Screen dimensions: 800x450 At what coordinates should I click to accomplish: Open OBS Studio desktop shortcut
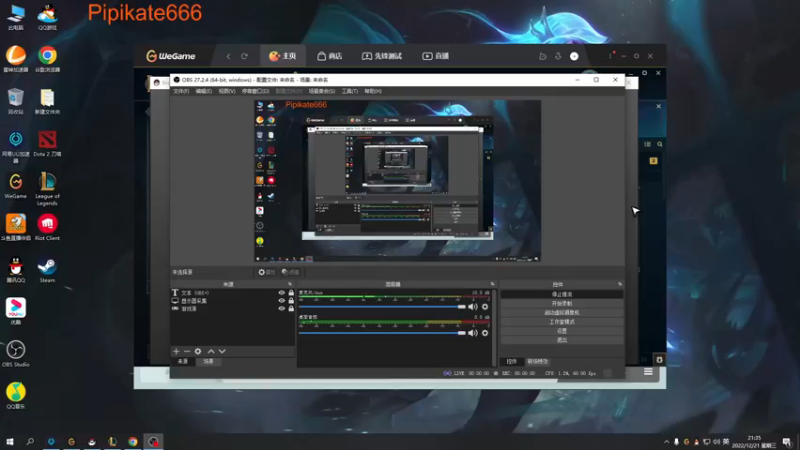16,354
